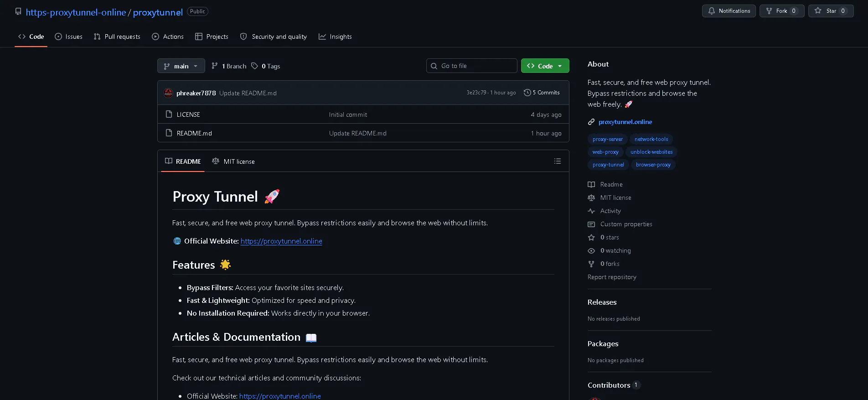Click the proxy-server topic tag
This screenshot has width=868, height=400.
608,139
